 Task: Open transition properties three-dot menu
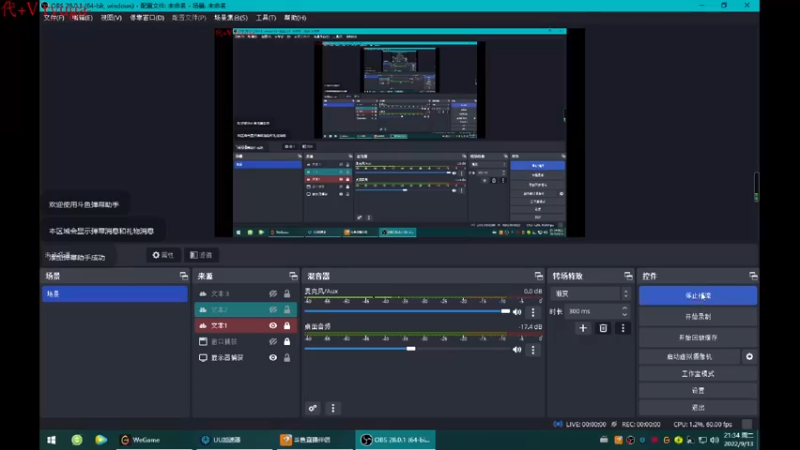pyautogui.click(x=623, y=328)
